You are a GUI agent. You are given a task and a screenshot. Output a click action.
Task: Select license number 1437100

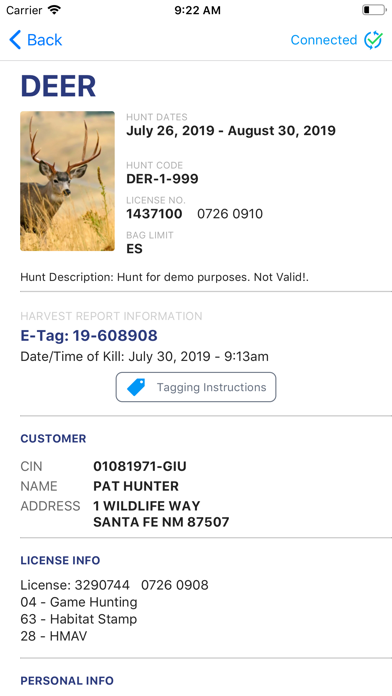click(x=154, y=214)
